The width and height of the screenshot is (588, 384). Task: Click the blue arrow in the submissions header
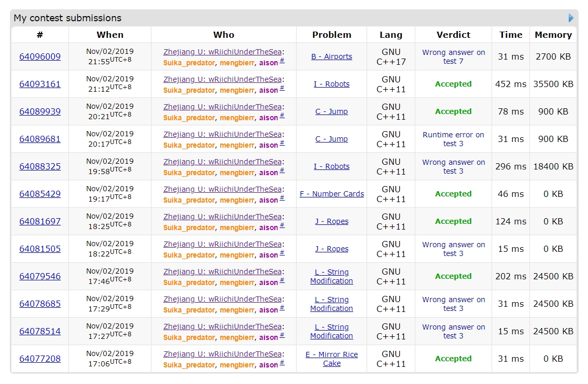tap(571, 18)
